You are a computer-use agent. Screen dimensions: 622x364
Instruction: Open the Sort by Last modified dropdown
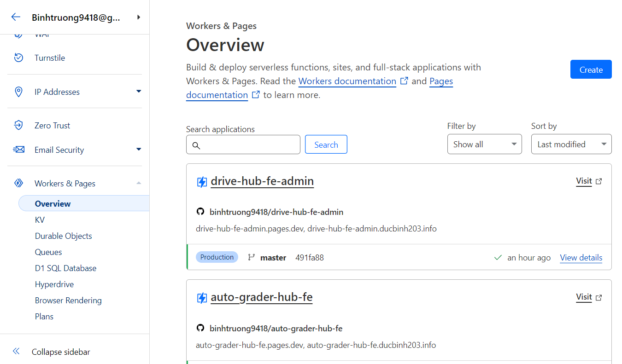point(571,144)
